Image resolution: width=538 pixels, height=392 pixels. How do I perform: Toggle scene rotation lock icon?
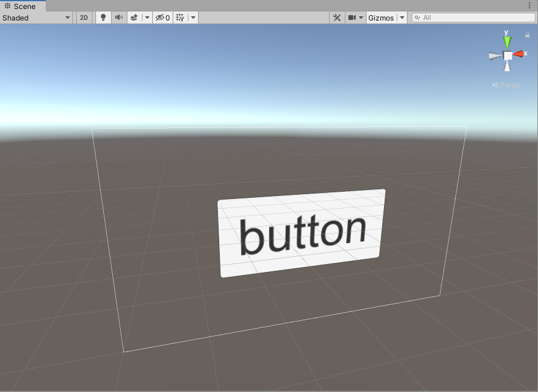(527, 35)
